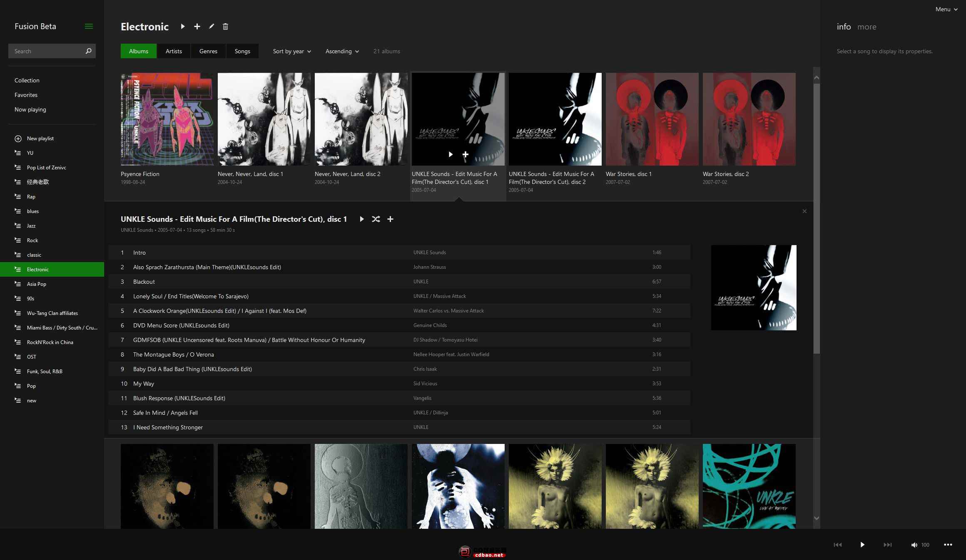Click the Johann Strauss artist name
Image resolution: width=966 pixels, height=560 pixels.
click(429, 267)
